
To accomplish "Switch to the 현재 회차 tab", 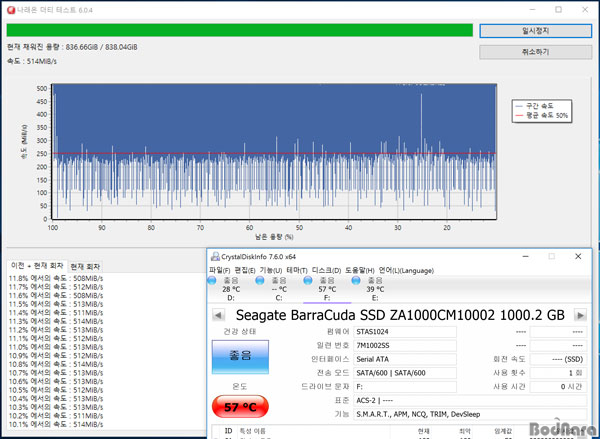I will (x=85, y=267).
